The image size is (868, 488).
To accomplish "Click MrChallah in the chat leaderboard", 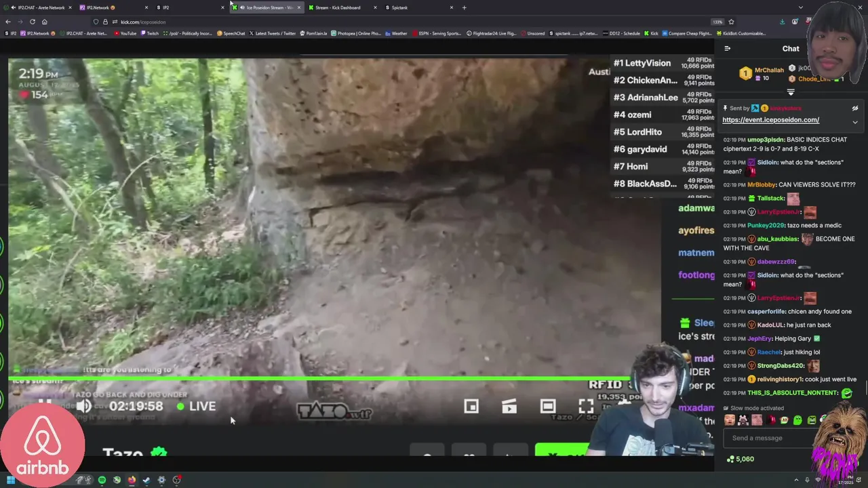I will pyautogui.click(x=769, y=70).
